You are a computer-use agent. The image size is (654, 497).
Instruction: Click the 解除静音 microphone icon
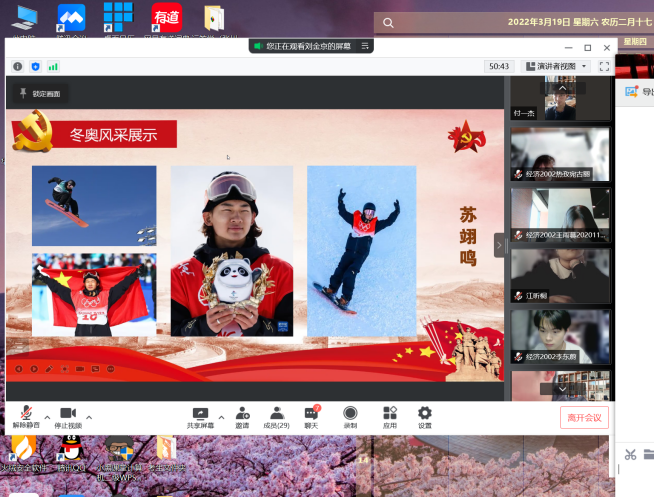click(x=25, y=413)
